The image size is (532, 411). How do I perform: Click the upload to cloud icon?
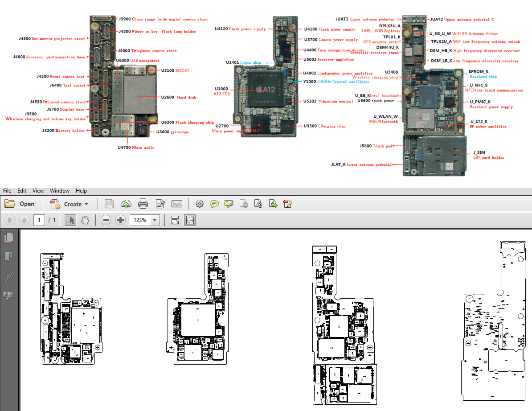point(126,204)
